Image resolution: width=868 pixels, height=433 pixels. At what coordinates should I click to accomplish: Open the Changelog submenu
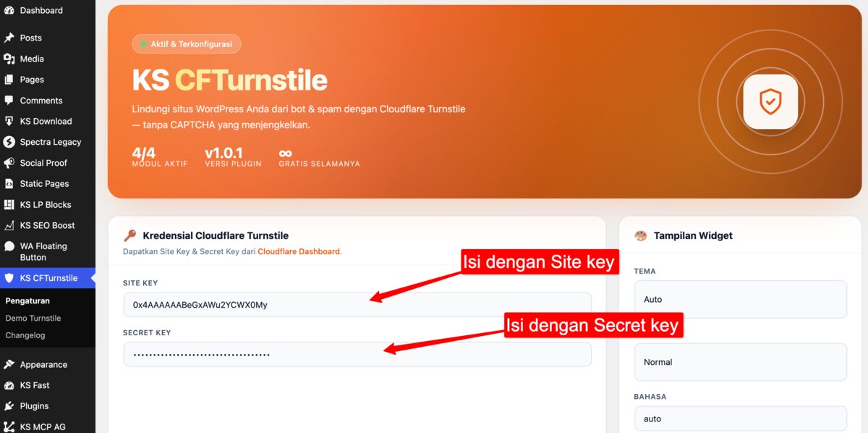click(x=25, y=335)
